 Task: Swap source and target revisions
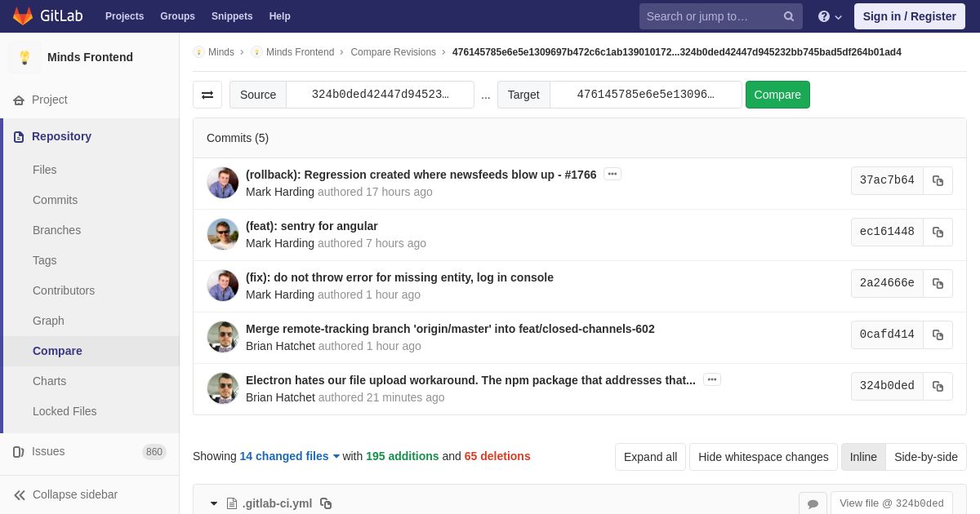207,95
